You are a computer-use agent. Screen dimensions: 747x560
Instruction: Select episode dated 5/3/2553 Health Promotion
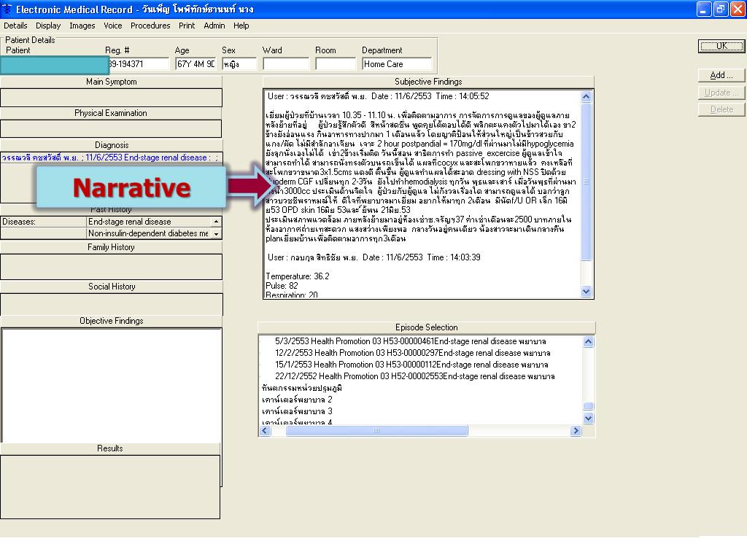(x=410, y=341)
